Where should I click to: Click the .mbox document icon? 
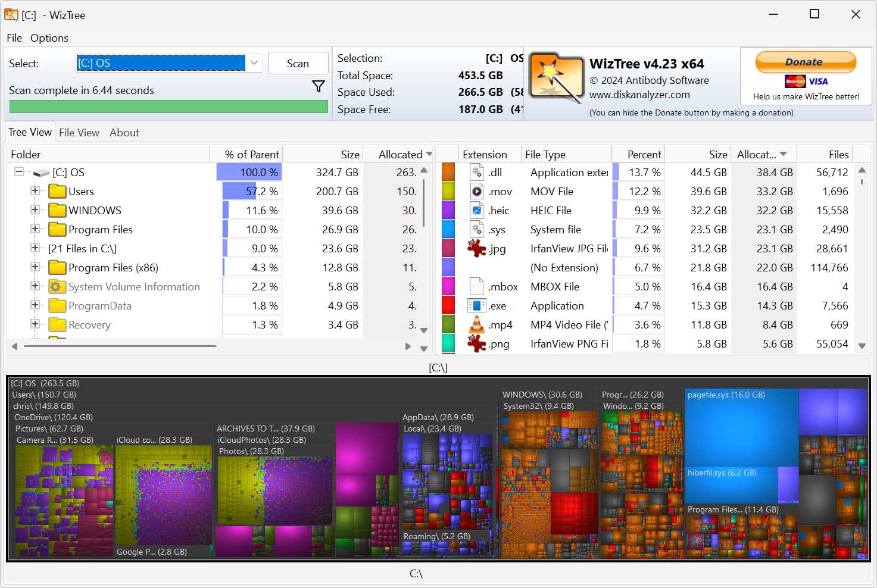(x=476, y=286)
